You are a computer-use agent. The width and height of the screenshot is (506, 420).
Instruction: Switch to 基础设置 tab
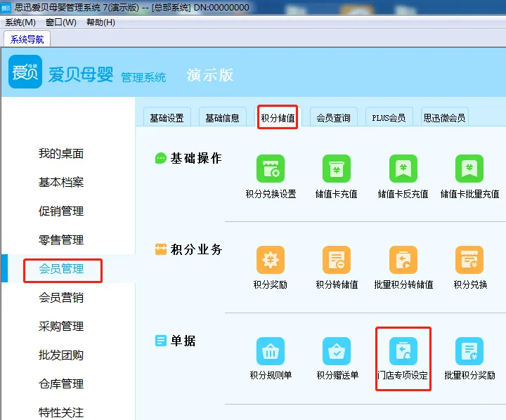tap(167, 118)
